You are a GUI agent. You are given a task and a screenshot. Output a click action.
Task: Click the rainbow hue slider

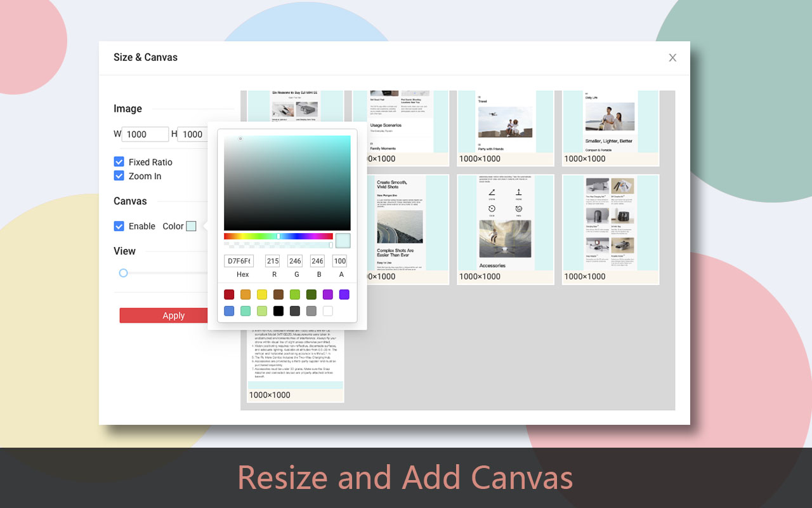pyautogui.click(x=278, y=236)
